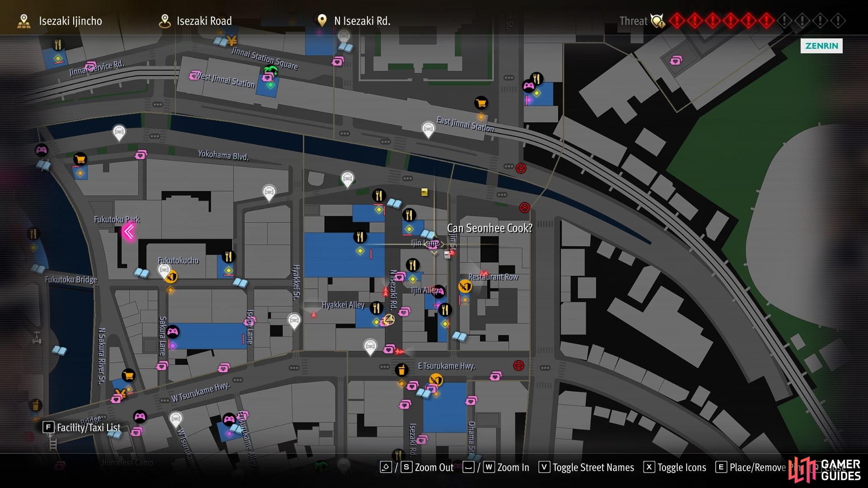This screenshot has width=868, height=488.
Task: Click the Zoom Out control
Action: (416, 467)
